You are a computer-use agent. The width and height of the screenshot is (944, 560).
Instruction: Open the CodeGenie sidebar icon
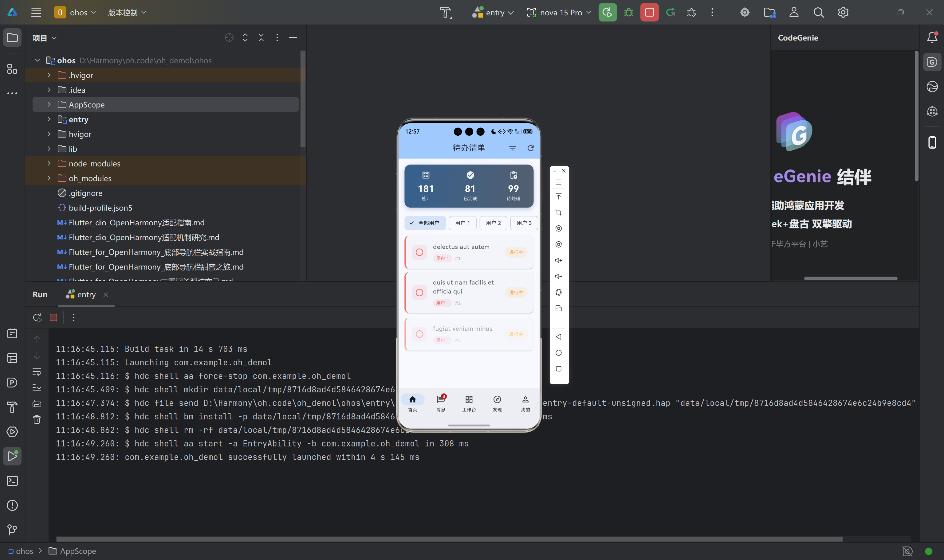(932, 62)
